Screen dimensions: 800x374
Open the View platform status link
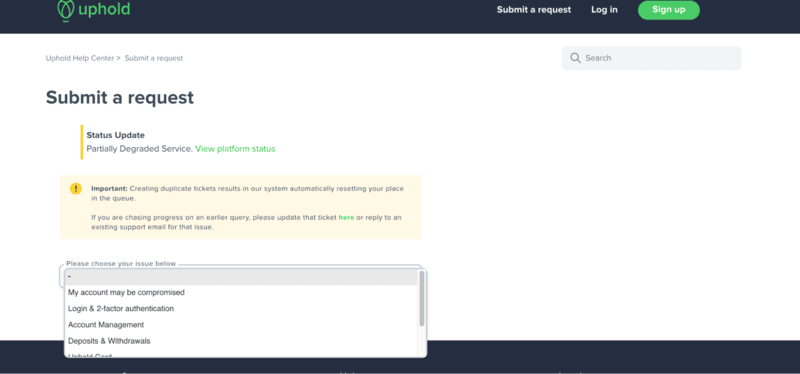(235, 149)
